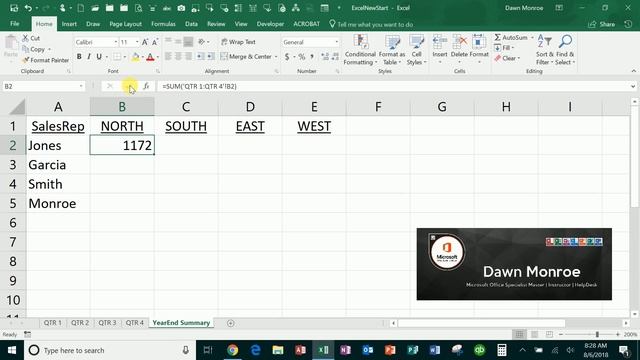Click the Cancel X in formula bar
This screenshot has width=640, height=360.
coord(109,86)
